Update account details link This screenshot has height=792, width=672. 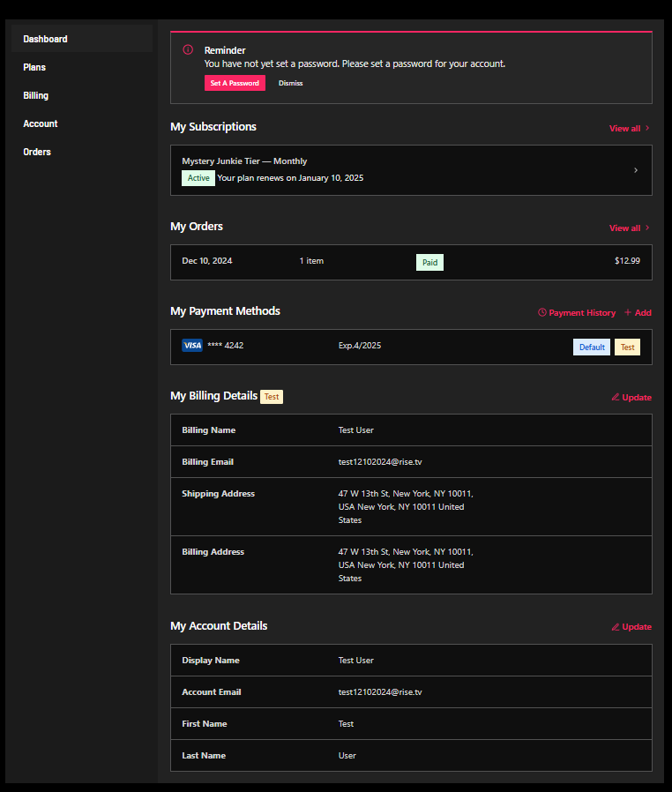point(631,627)
